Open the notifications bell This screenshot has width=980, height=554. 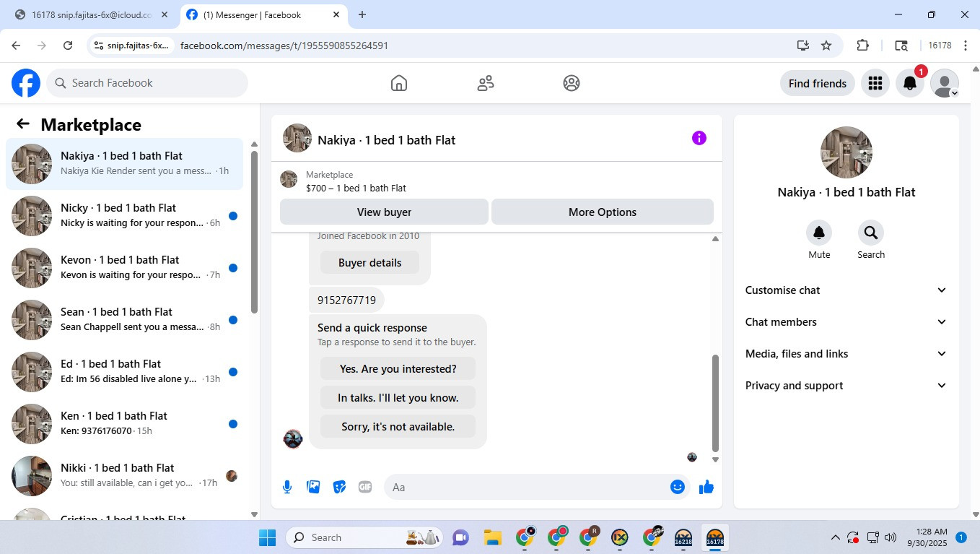910,83
